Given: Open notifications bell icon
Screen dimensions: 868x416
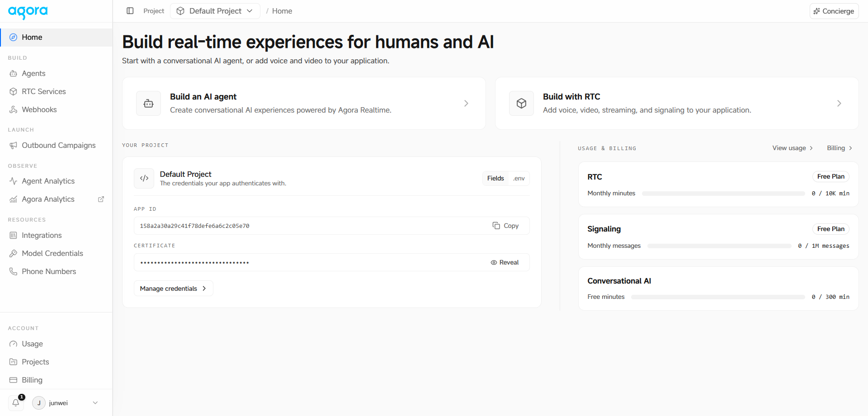Looking at the screenshot, I should click(16, 403).
